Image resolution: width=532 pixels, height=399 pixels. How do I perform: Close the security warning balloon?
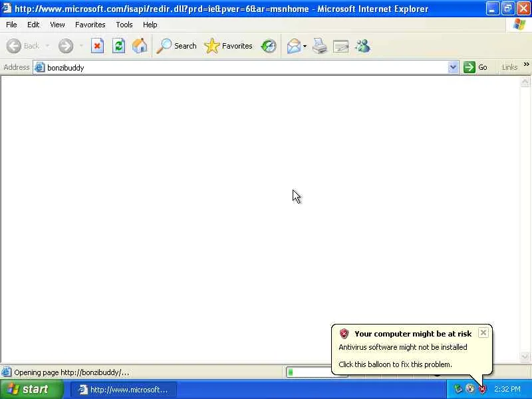point(483,332)
